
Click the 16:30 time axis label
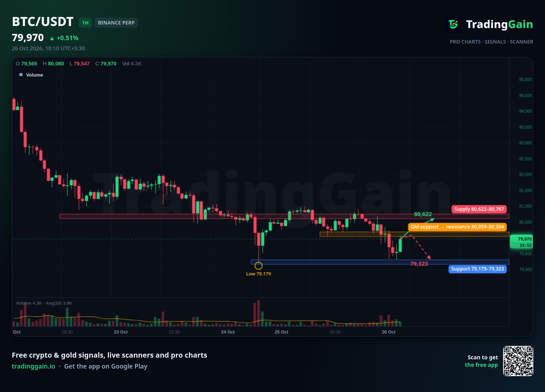pyautogui.click(x=335, y=332)
